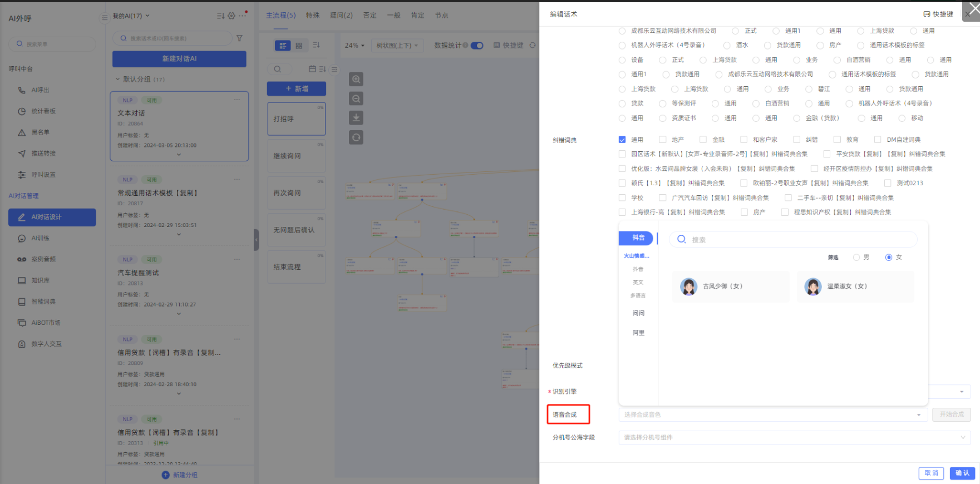Select the 男 filter radio button
Screen dimensions: 980x484
pyautogui.click(x=856, y=257)
